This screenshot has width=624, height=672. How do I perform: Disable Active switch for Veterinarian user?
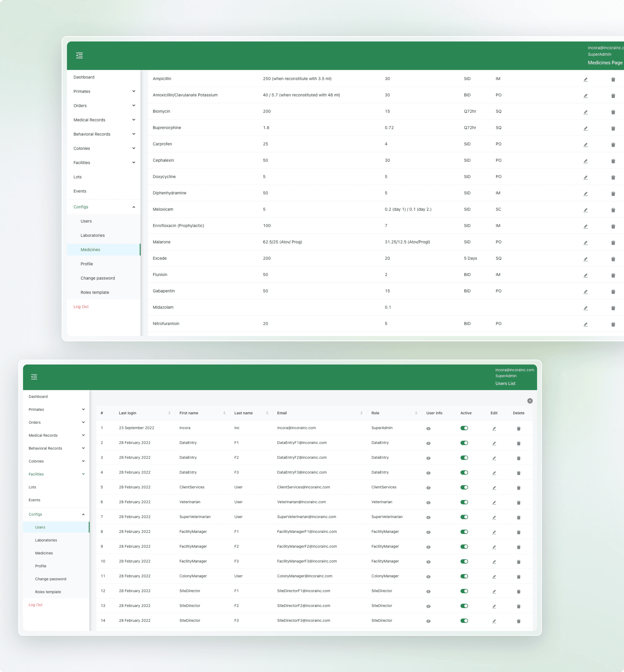coord(464,502)
